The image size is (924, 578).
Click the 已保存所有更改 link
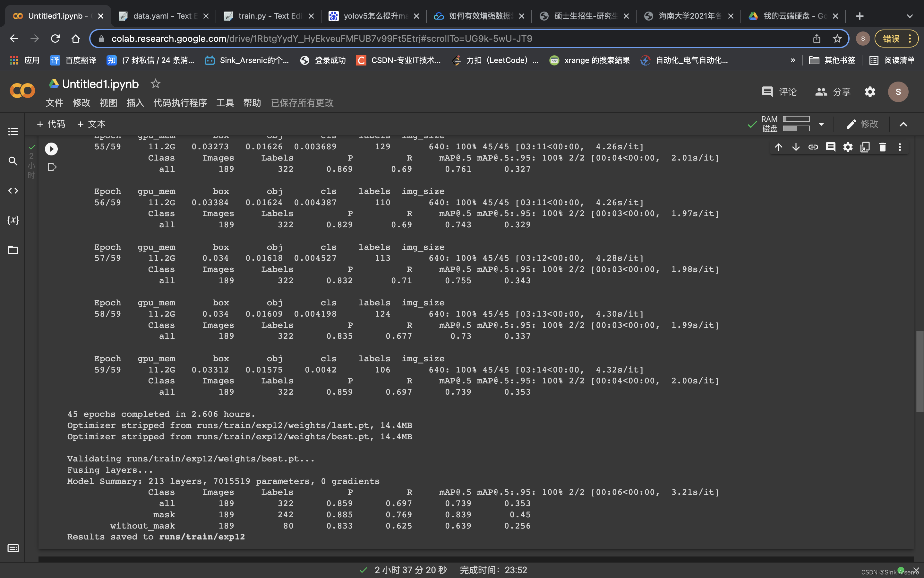coord(302,103)
